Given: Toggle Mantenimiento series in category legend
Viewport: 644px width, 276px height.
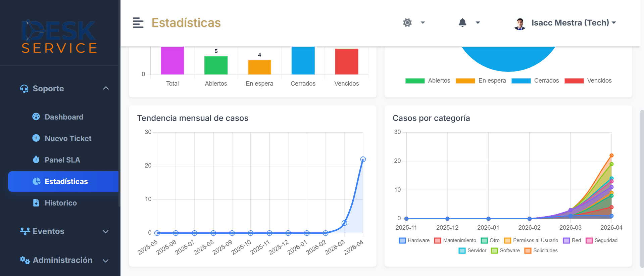Looking at the screenshot, I should (x=455, y=240).
